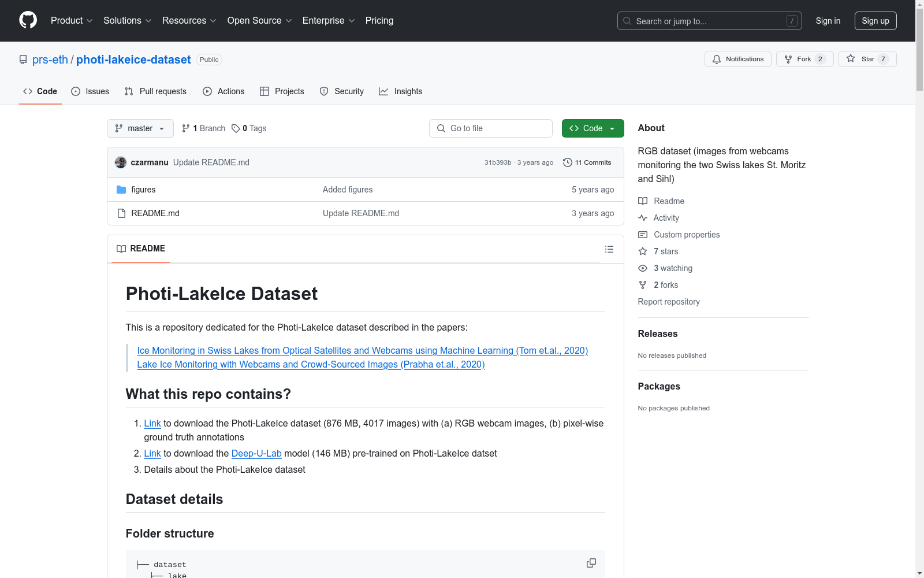The height and width of the screenshot is (578, 924).
Task: Open the czarmanu author profile link
Action: (x=150, y=162)
